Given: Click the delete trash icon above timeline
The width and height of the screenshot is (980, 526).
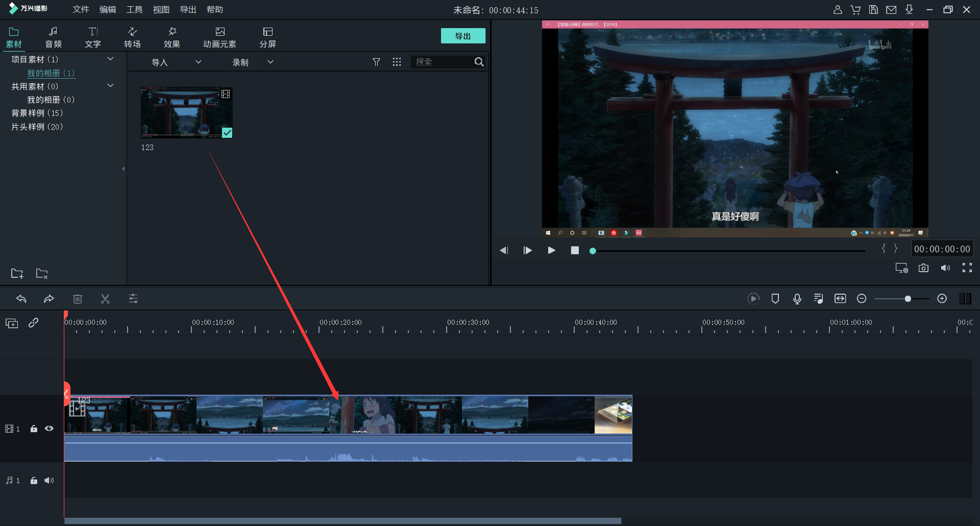Looking at the screenshot, I should pos(78,299).
